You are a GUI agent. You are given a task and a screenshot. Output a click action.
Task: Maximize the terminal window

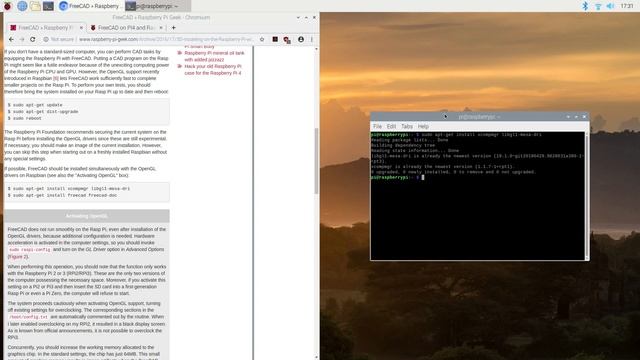click(x=576, y=117)
